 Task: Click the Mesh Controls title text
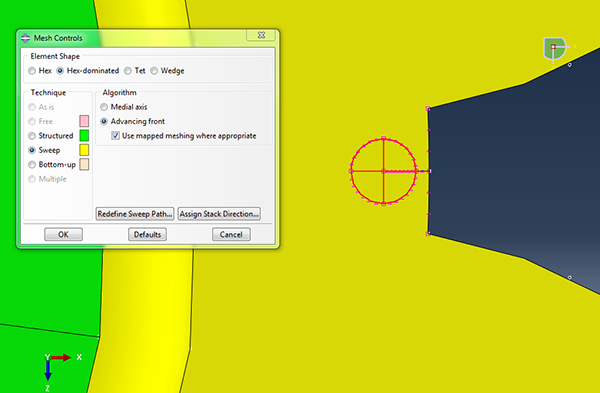pyautogui.click(x=58, y=38)
